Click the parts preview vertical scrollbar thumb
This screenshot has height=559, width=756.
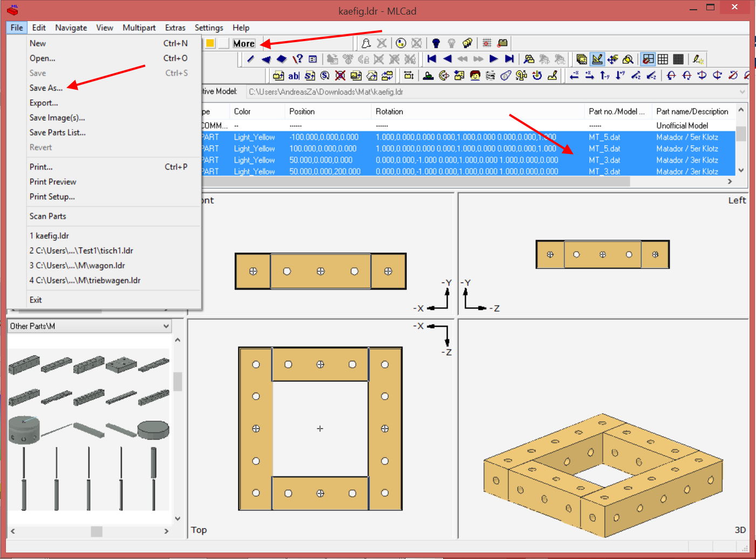tap(178, 381)
